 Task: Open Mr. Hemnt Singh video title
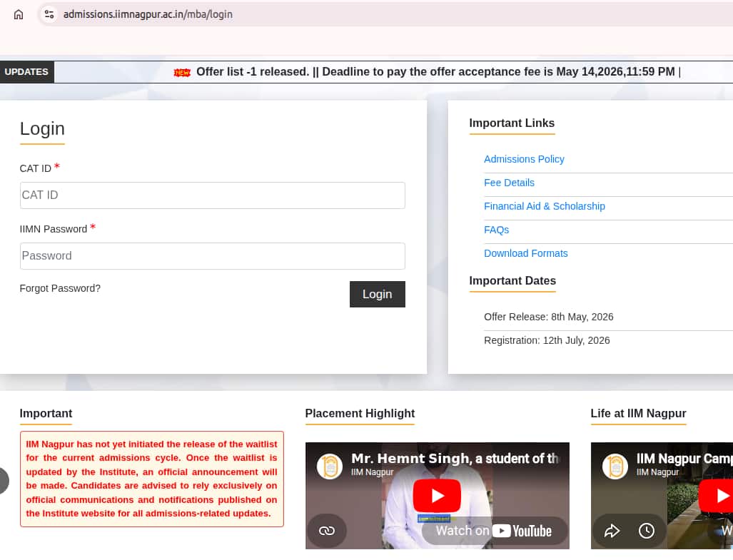(455, 459)
